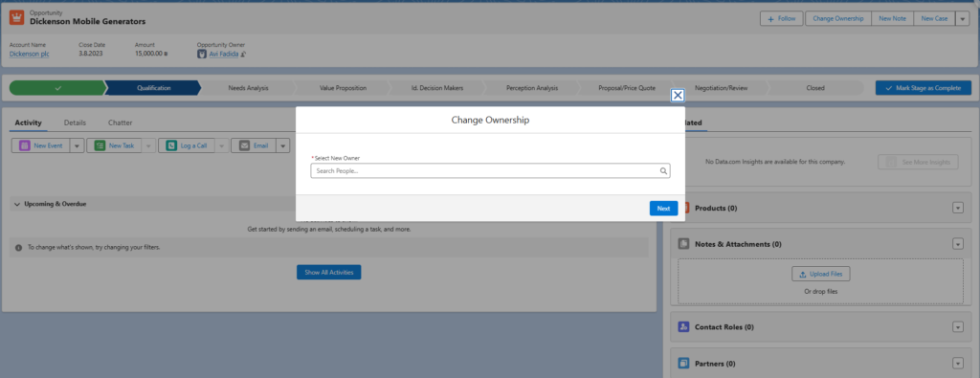The height and width of the screenshot is (378, 980).
Task: Switch to the Details tab
Action: point(75,122)
